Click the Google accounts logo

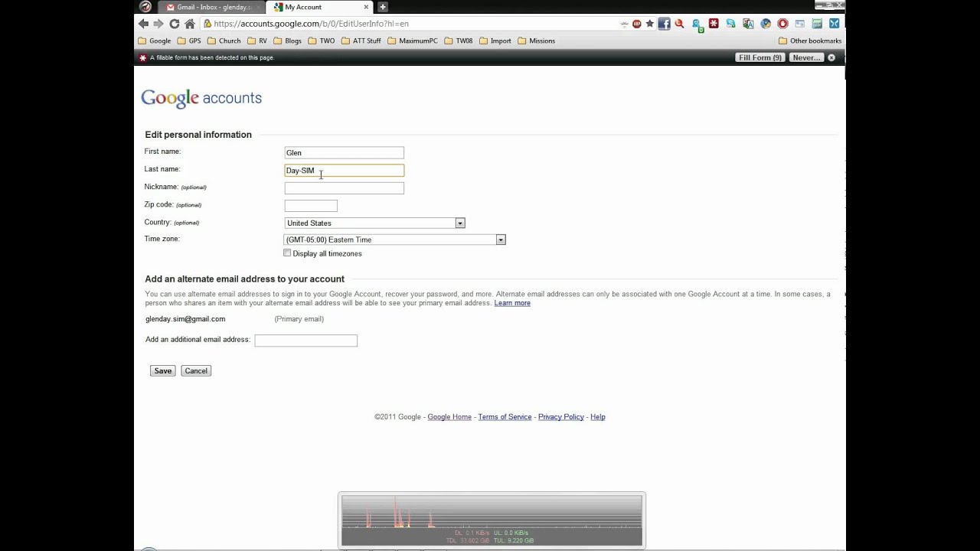pyautogui.click(x=201, y=99)
